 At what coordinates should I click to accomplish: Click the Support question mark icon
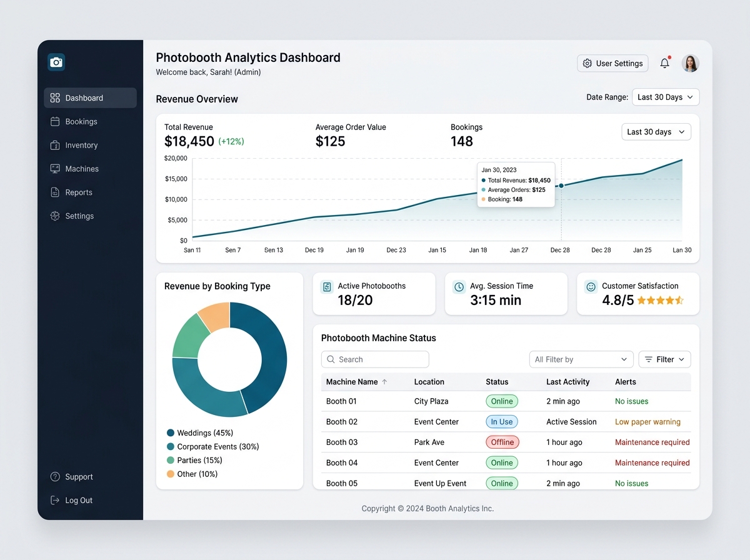pyautogui.click(x=55, y=477)
